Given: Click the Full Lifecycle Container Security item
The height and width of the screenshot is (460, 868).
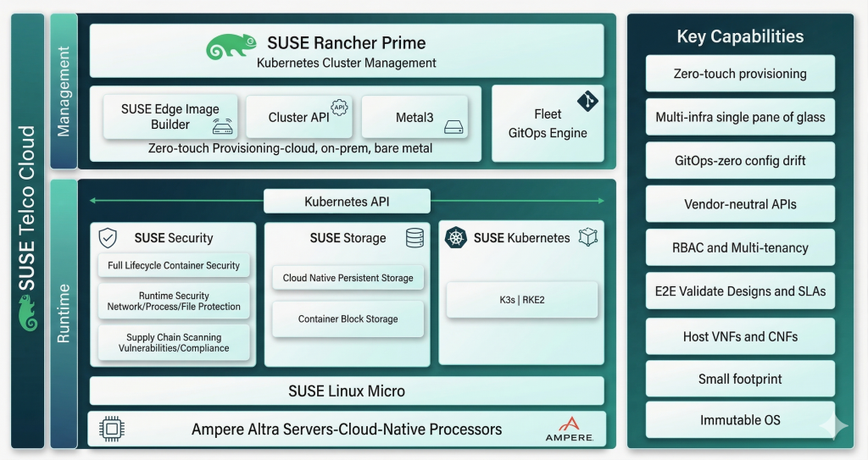Looking at the screenshot, I should (174, 265).
